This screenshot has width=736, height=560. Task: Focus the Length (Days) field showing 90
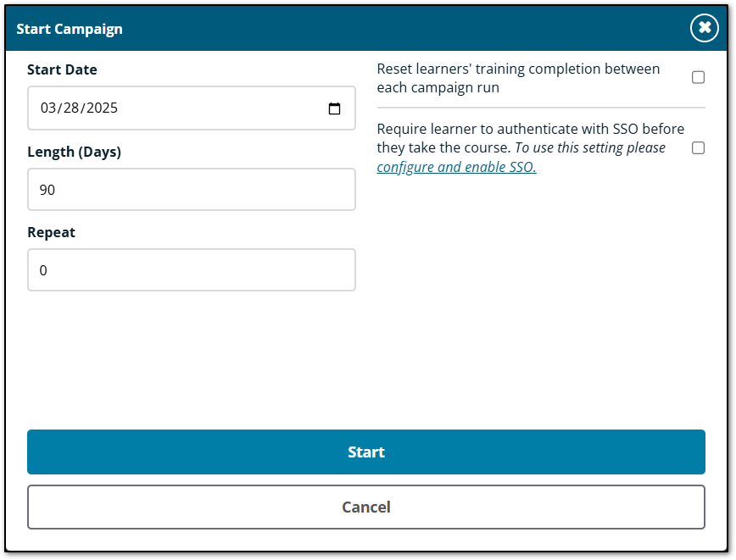pos(191,190)
